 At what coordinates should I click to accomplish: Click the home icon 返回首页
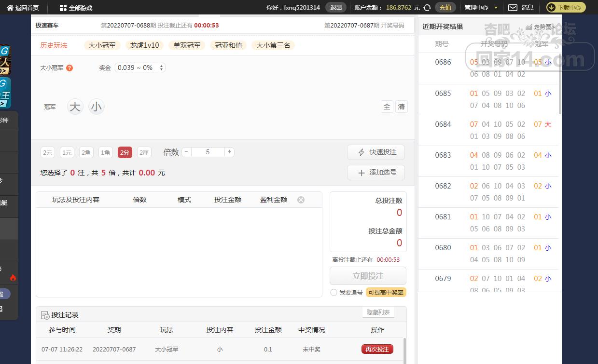click(10, 8)
